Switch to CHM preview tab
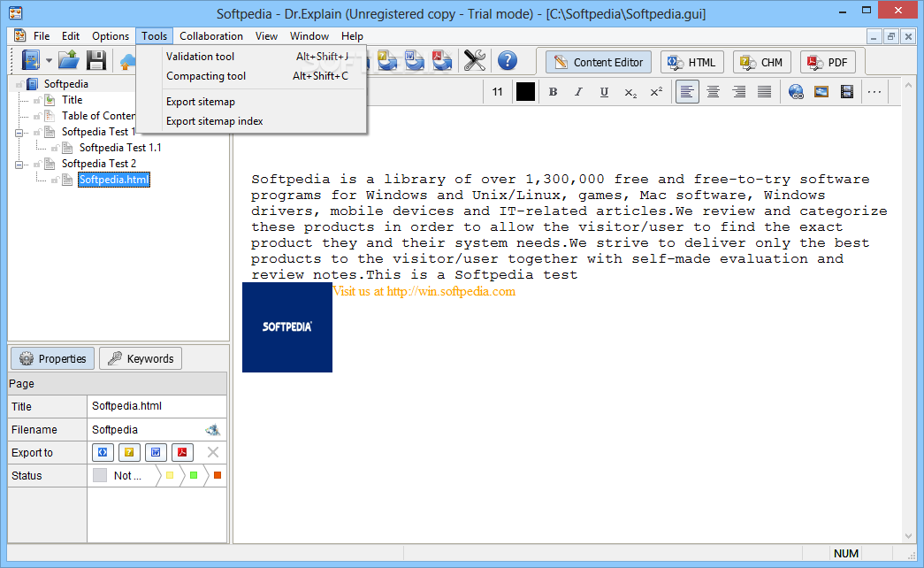The width and height of the screenshot is (924, 568). pyautogui.click(x=762, y=62)
